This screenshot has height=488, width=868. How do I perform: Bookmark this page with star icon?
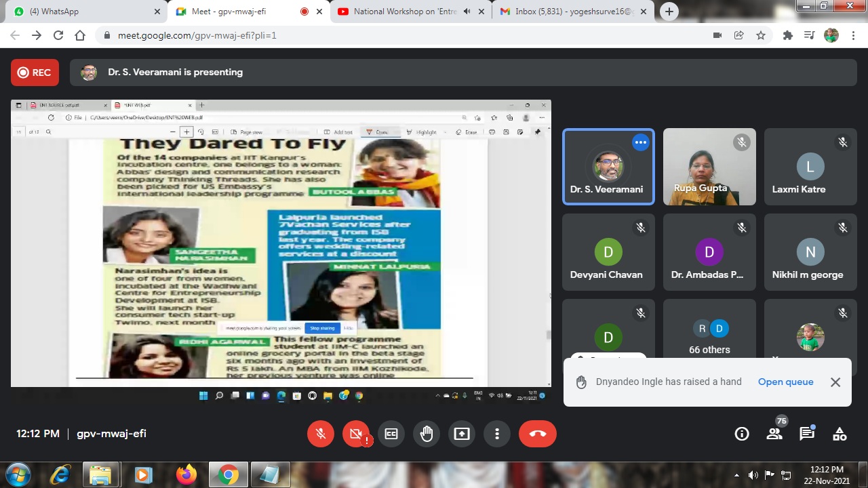[761, 35]
